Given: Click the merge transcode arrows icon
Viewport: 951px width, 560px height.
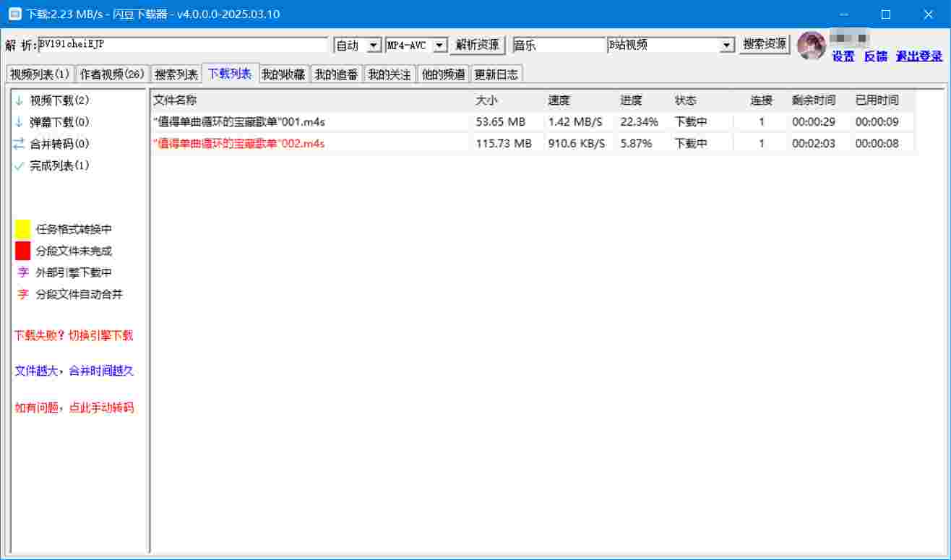Looking at the screenshot, I should [19, 144].
